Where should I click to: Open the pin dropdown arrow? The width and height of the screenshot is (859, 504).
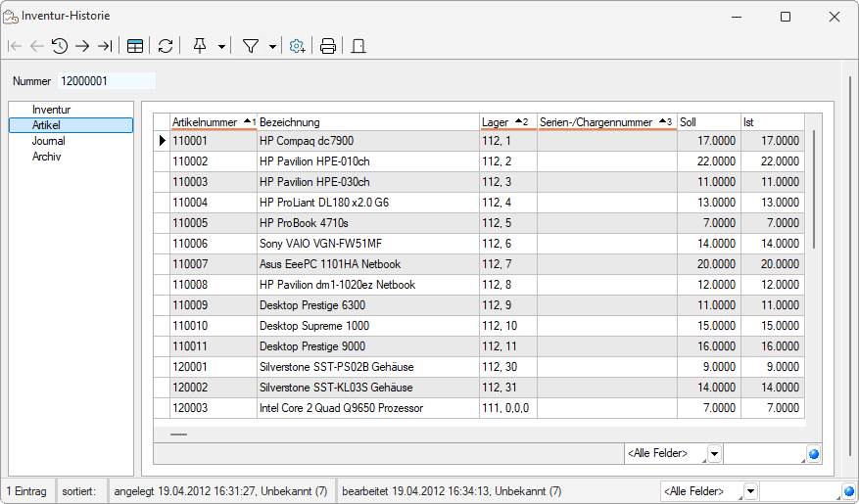coord(221,47)
